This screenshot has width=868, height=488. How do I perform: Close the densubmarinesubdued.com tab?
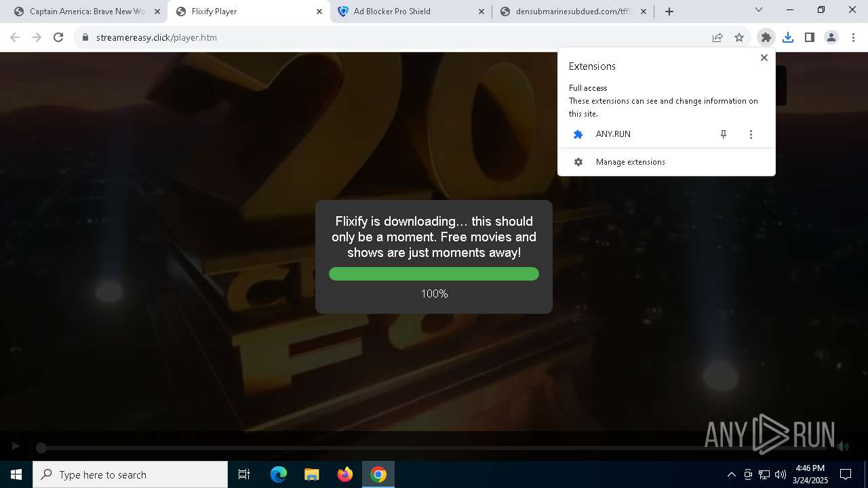[x=644, y=12]
